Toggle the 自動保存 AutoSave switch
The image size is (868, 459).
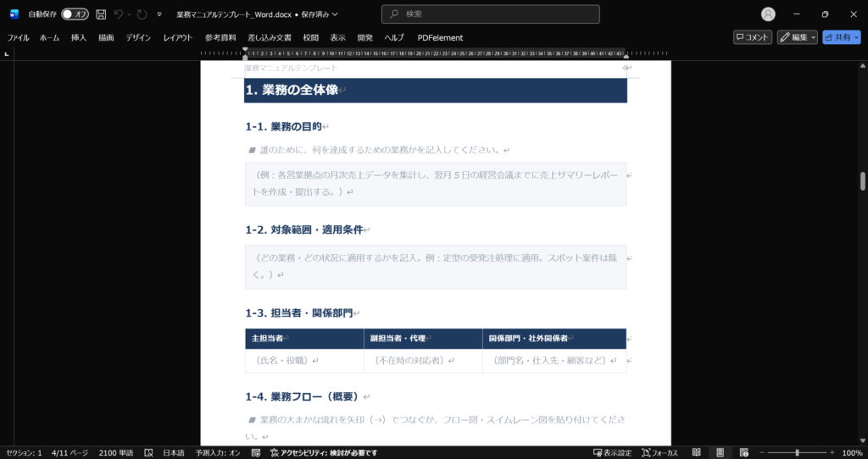click(x=75, y=14)
